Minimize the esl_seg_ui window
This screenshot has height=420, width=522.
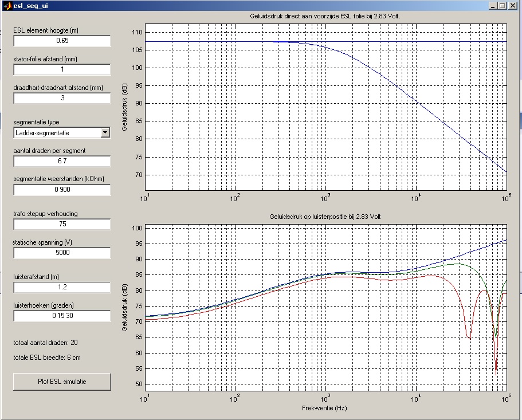pos(493,6)
